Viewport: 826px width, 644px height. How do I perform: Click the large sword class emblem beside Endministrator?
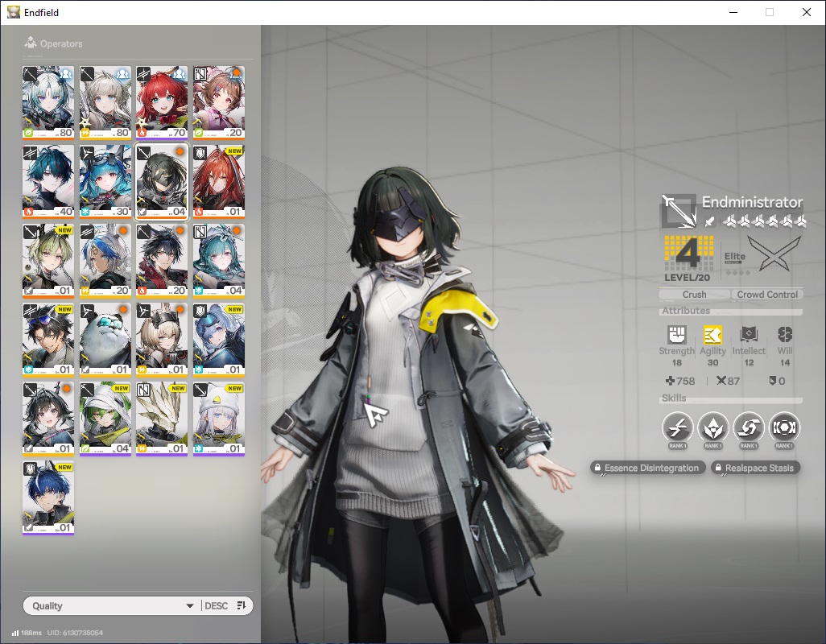point(679,211)
